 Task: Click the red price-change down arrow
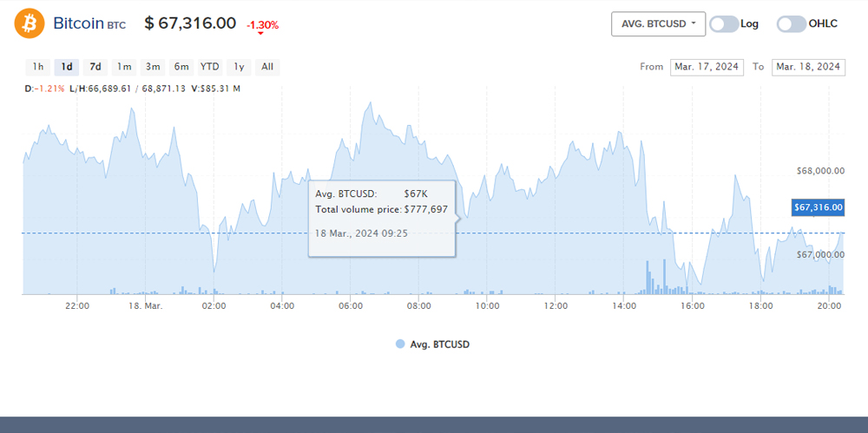tap(260, 34)
